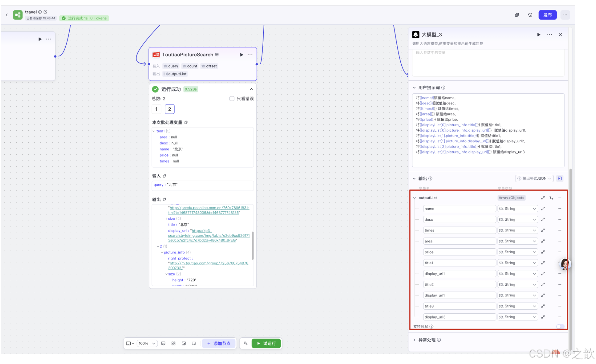Click the import output icon beside JSON format
Viewport: 596px width, 364px height.
tap(560, 178)
